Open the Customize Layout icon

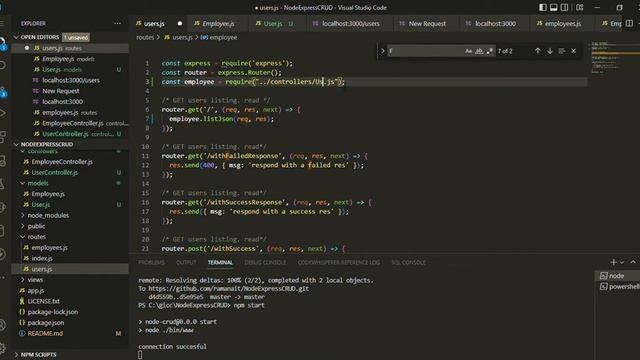[x=580, y=7]
